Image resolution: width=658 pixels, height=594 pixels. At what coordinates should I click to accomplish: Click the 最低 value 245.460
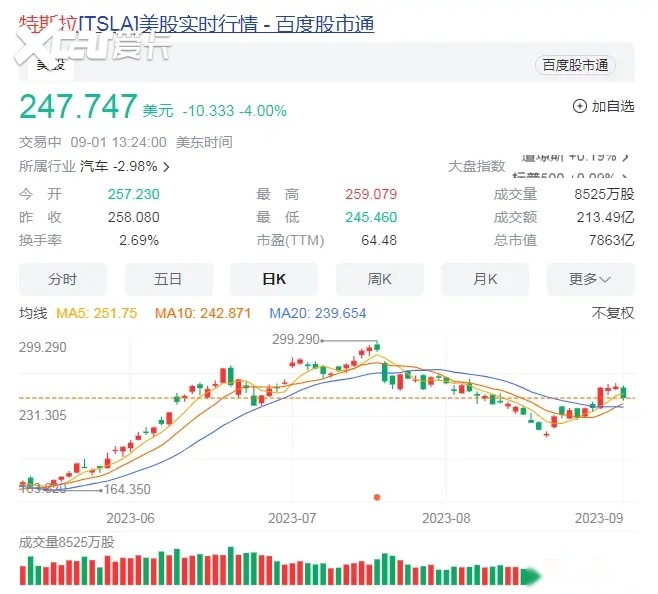coord(371,217)
